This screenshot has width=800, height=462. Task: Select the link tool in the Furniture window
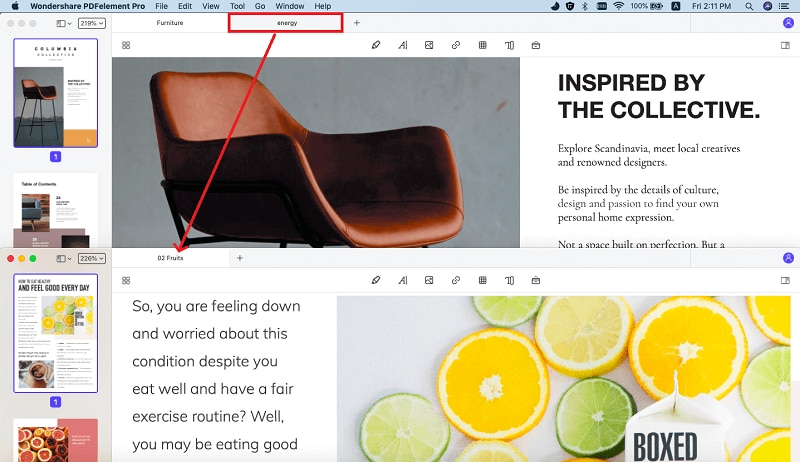tap(456, 45)
